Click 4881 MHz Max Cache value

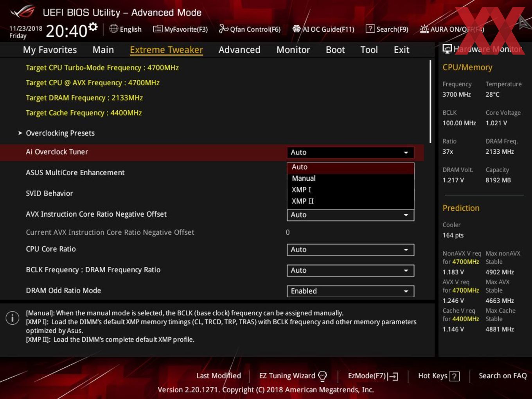(x=500, y=329)
